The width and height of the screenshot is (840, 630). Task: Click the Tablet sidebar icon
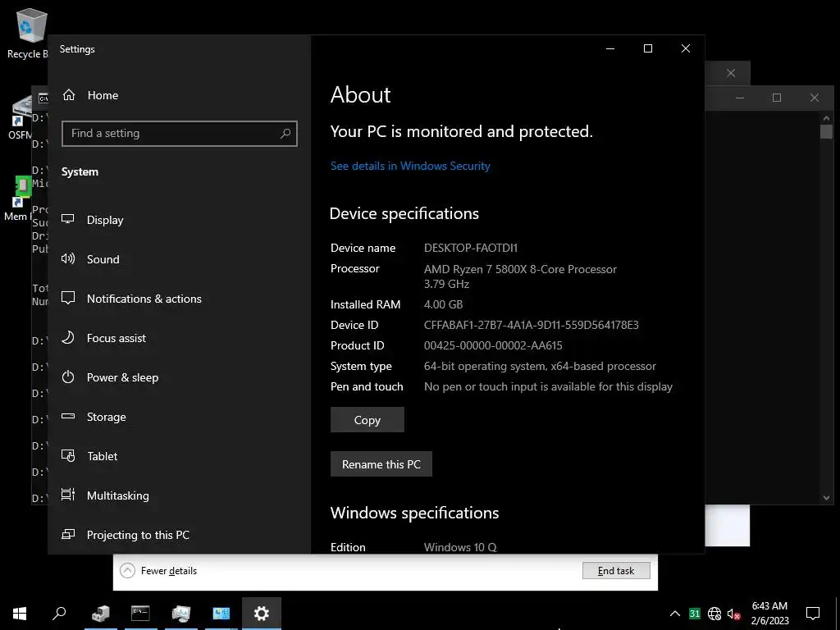pyautogui.click(x=68, y=456)
